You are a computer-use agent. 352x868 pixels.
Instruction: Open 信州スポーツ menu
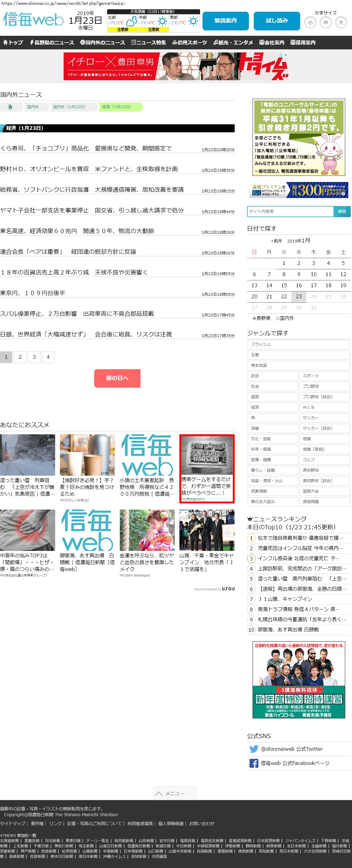click(x=190, y=43)
